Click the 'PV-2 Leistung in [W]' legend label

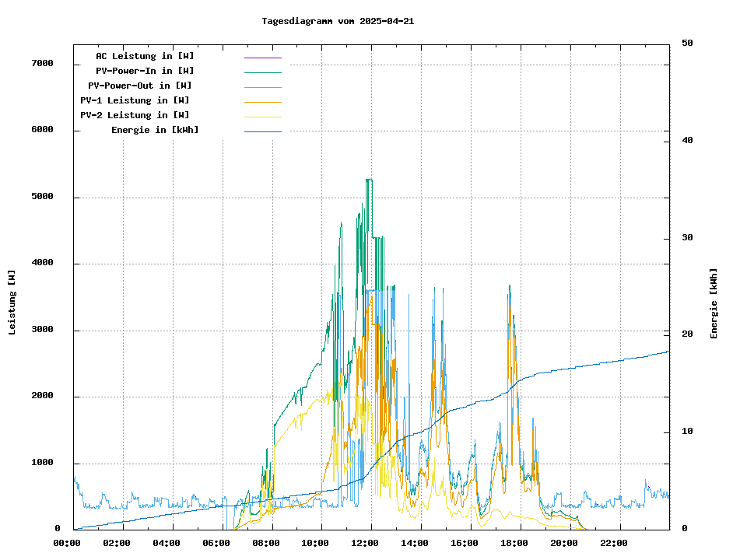(x=135, y=115)
